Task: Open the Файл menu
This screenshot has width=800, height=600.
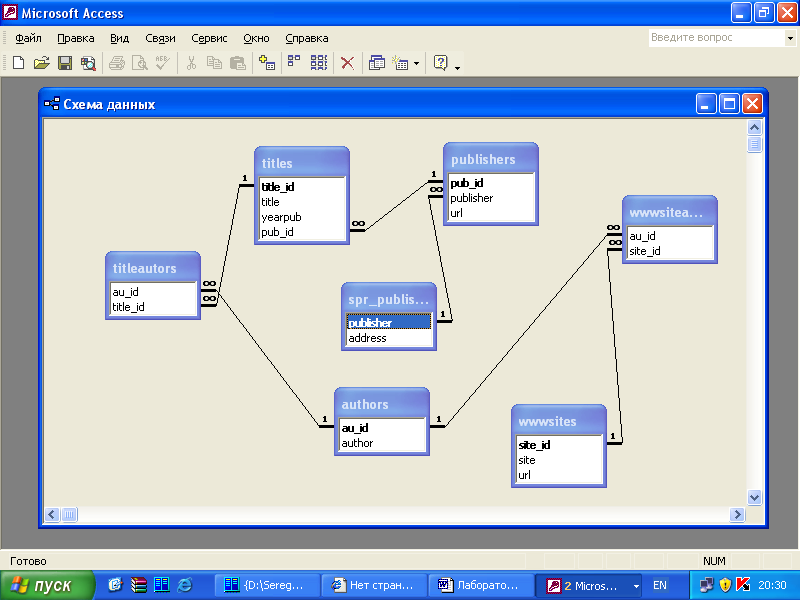Action: click(28, 38)
